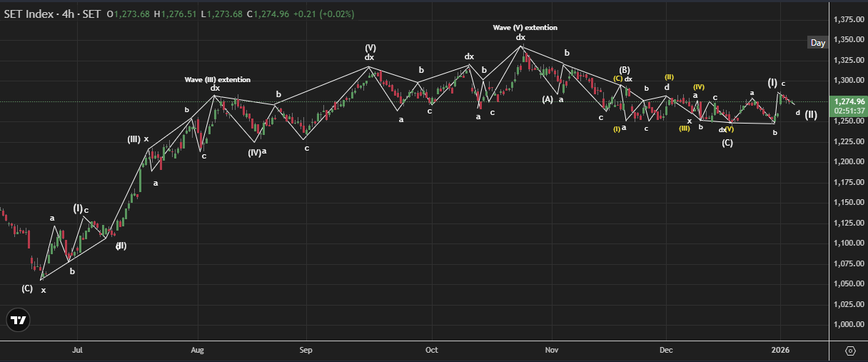Click the 1,050.00 price axis label
Viewport: 868px width, 362px height.
click(848, 284)
